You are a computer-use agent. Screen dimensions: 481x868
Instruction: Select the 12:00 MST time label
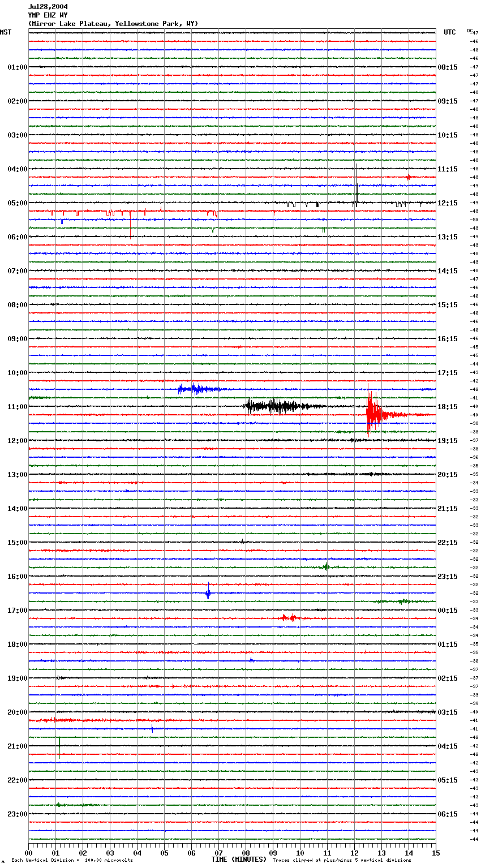[17, 441]
